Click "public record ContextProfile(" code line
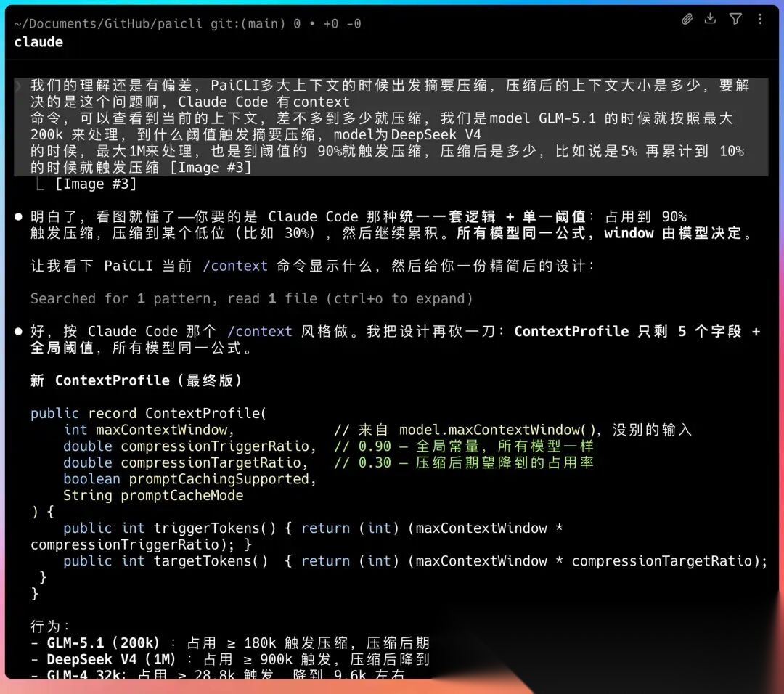The width and height of the screenshot is (784, 694). (149, 414)
